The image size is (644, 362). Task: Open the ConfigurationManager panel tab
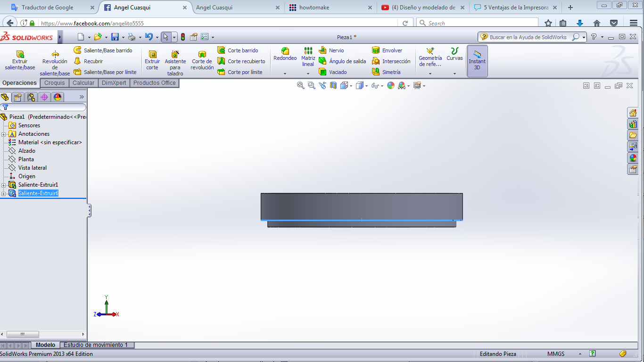coord(31,97)
